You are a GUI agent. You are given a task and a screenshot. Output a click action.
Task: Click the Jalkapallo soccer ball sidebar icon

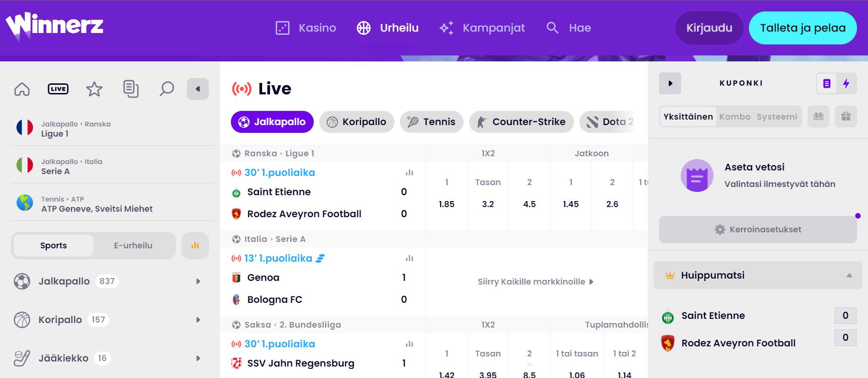click(x=22, y=281)
